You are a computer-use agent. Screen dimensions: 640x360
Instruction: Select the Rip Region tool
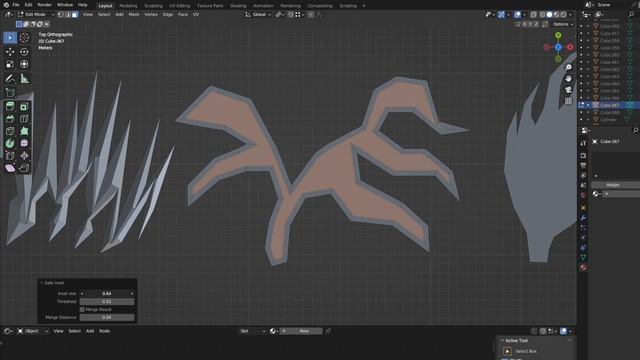[24, 168]
